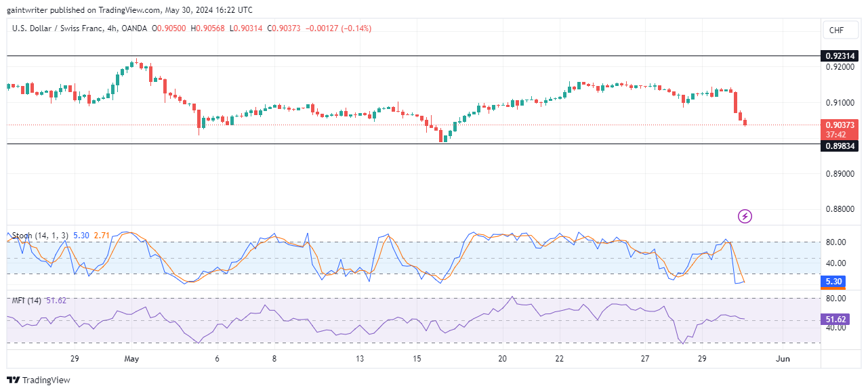The image size is (868, 392).
Task: Click the 22 date label on time axis
Action: point(559,359)
